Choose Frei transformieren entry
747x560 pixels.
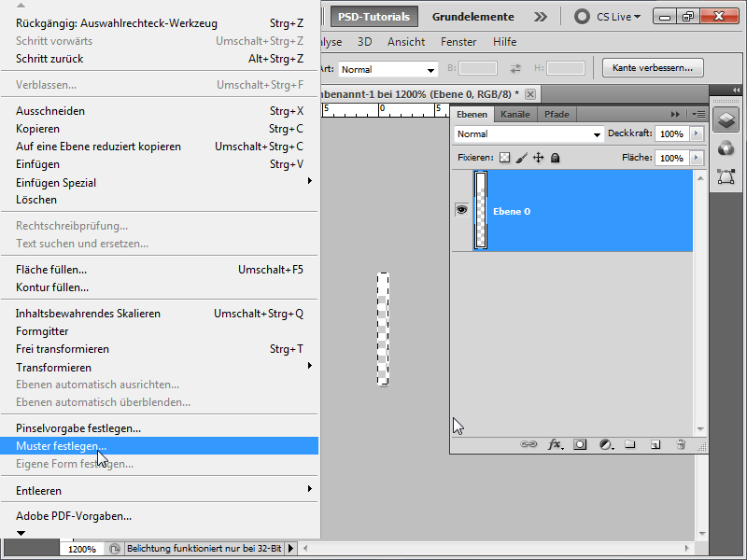pyautogui.click(x=160, y=348)
